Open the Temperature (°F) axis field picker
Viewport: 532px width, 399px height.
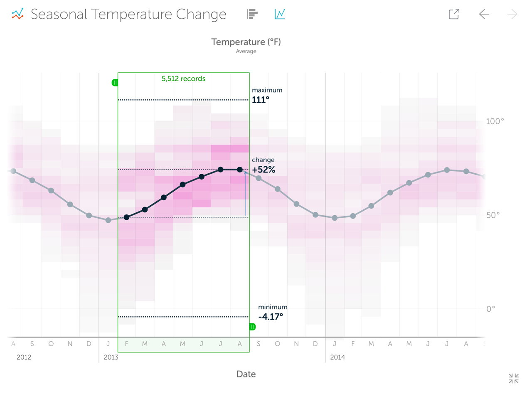246,42
